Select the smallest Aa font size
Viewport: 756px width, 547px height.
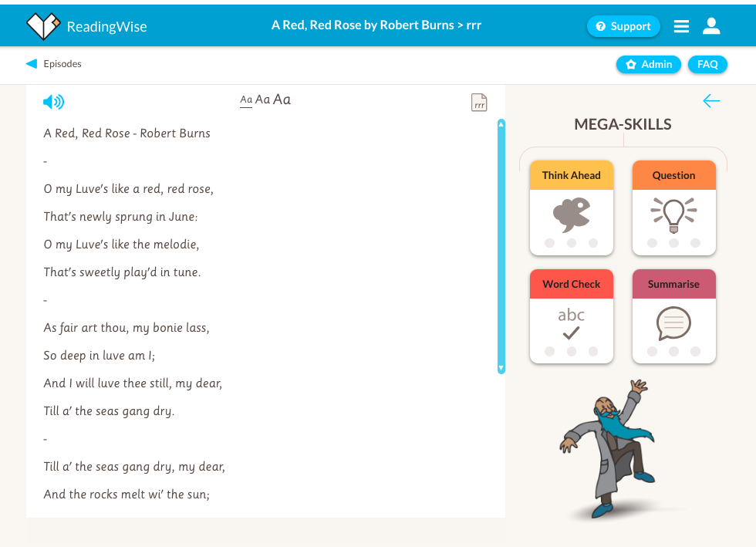(x=246, y=100)
